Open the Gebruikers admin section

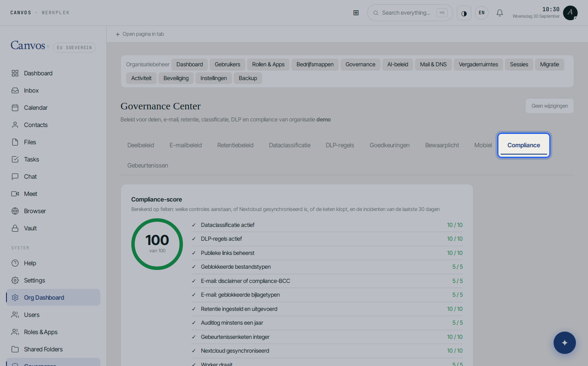[x=228, y=65]
